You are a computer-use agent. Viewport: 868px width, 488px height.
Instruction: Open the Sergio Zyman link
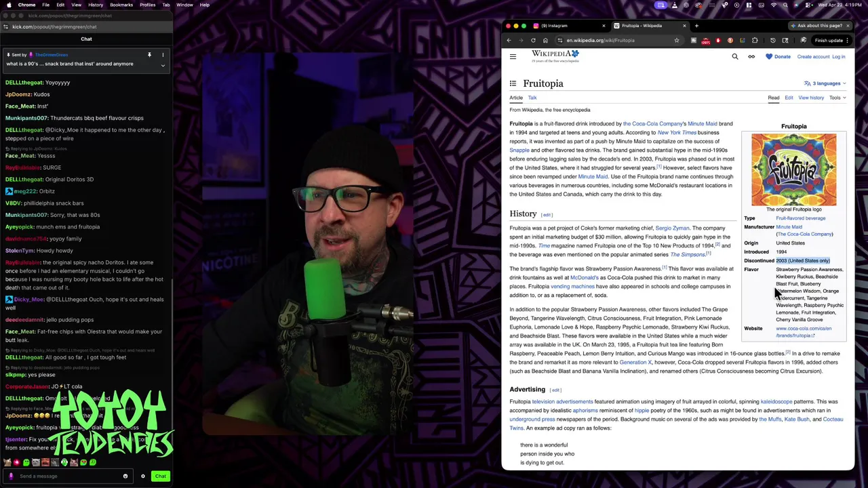pyautogui.click(x=672, y=228)
